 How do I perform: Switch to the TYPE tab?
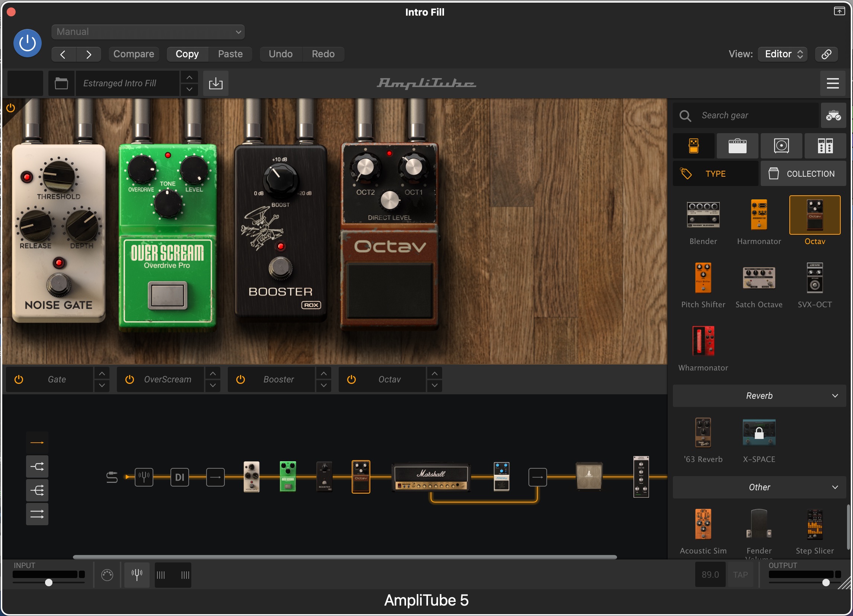[x=715, y=174]
